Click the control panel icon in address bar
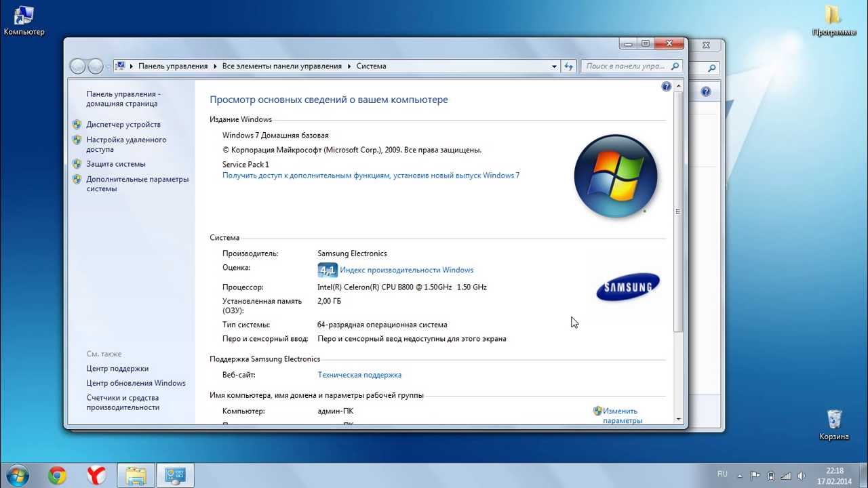The height and width of the screenshot is (488, 868). point(120,66)
